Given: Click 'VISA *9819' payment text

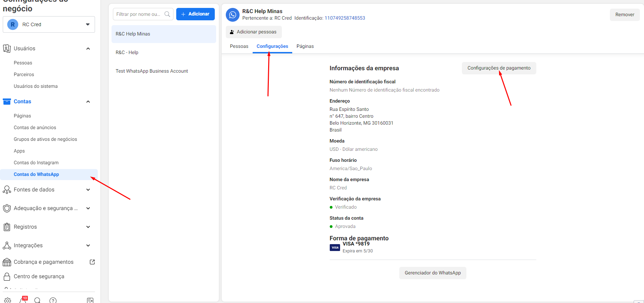Looking at the screenshot, I should tap(356, 244).
